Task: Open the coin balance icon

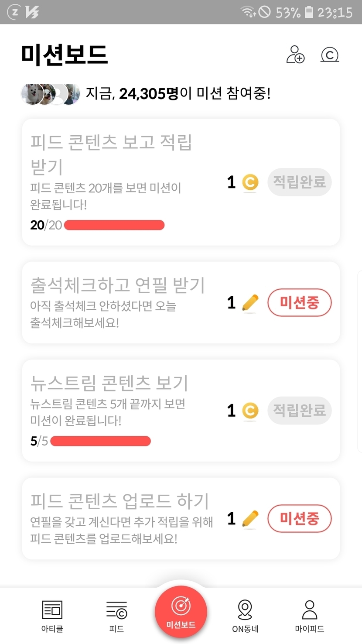Action: (330, 55)
